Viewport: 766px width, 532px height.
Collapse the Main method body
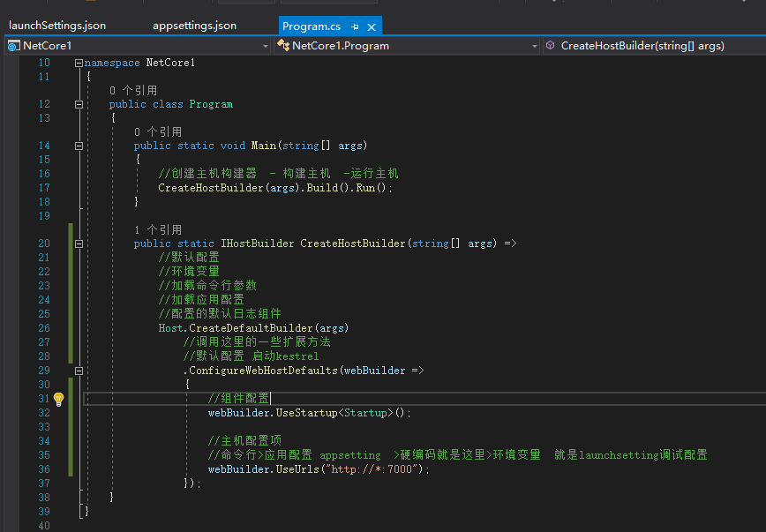pos(79,145)
